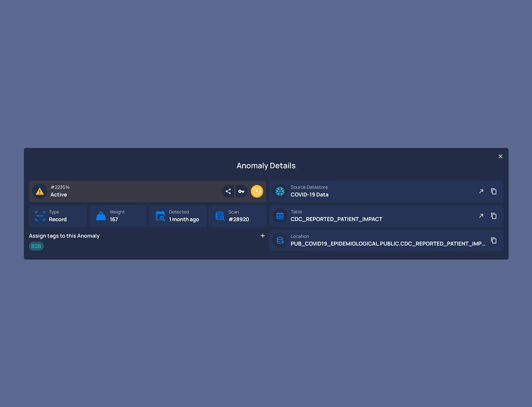
Task: Add a tag with the plus button
Action: (262, 236)
